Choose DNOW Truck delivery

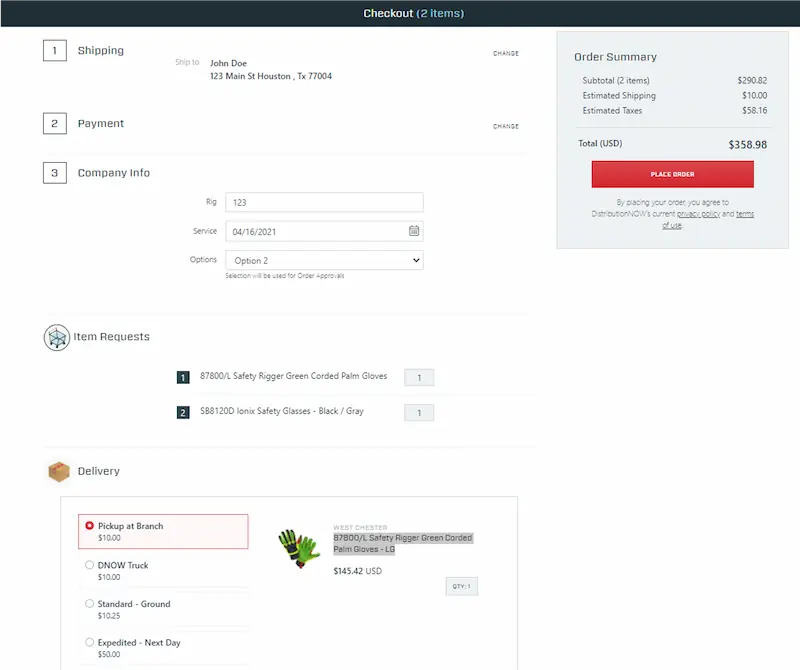click(x=89, y=564)
